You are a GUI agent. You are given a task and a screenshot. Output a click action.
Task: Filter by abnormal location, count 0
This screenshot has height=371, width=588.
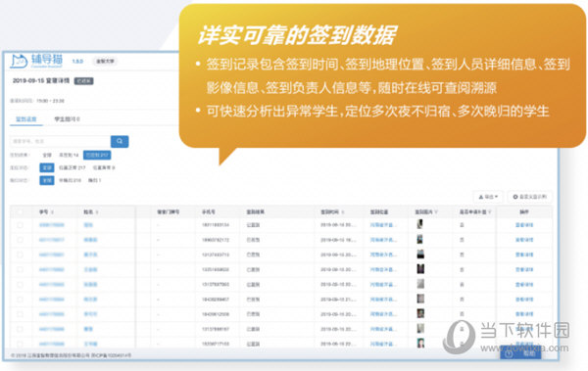(x=104, y=167)
